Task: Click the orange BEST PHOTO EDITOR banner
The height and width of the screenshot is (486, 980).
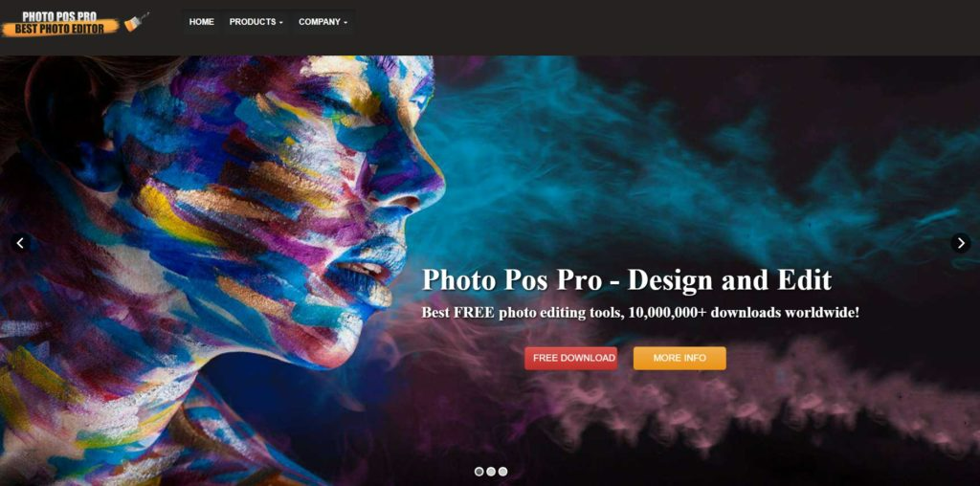Action: [60, 28]
